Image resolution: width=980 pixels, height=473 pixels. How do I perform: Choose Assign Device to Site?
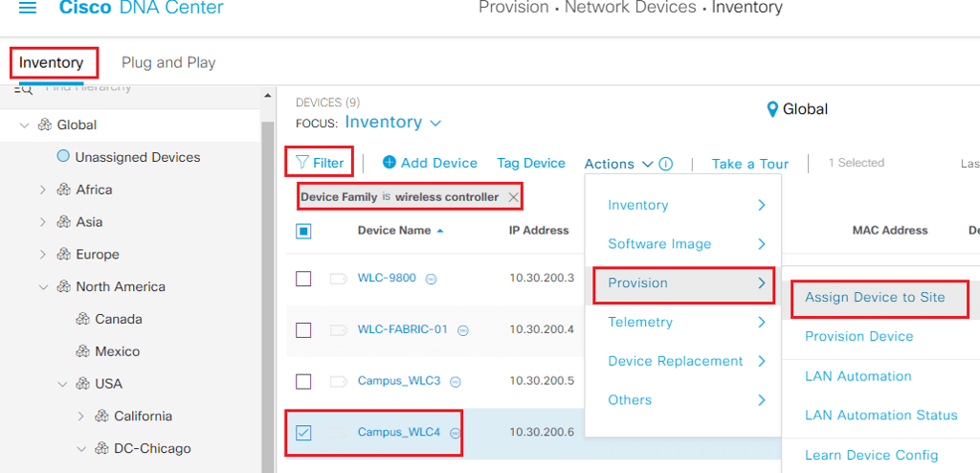(875, 297)
